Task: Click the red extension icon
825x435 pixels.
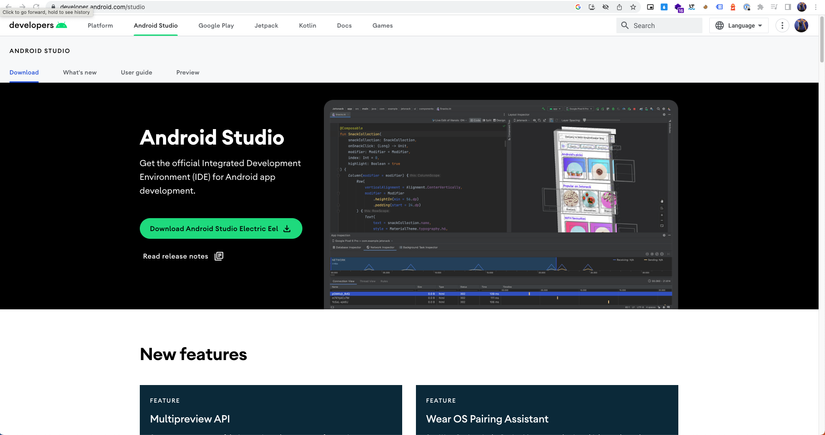Action: (732, 7)
